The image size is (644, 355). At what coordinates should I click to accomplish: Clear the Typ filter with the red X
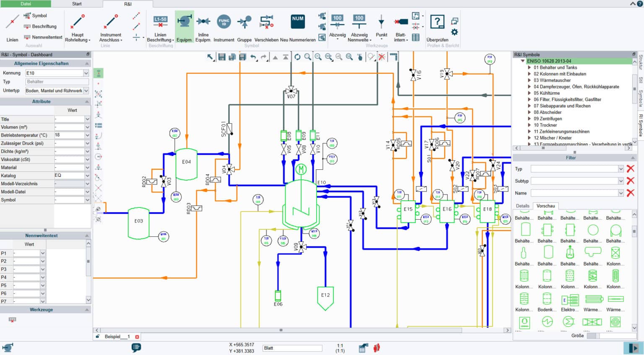[x=630, y=168]
